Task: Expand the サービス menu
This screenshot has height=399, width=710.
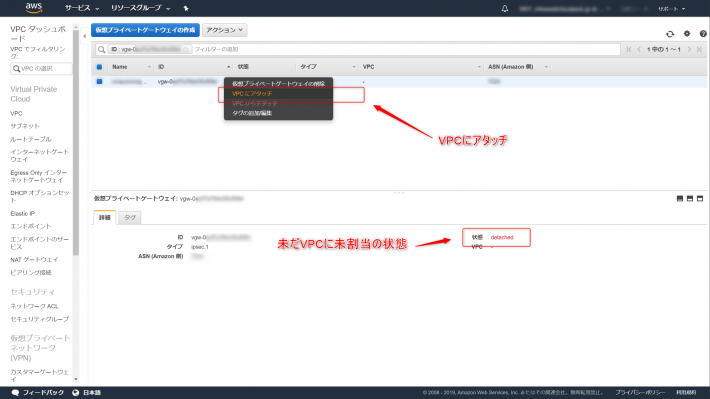Action: (82, 8)
